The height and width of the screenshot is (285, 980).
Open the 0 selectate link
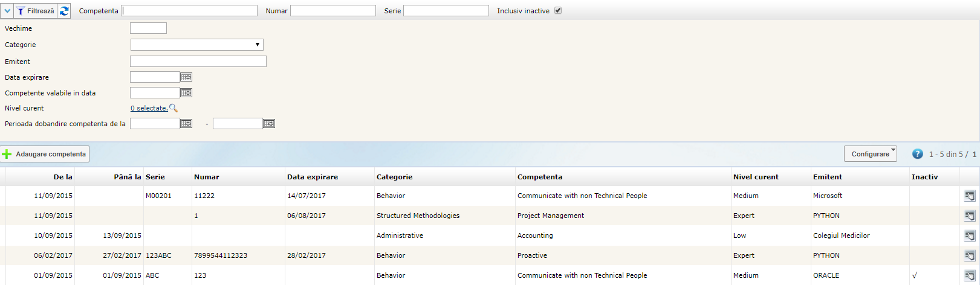click(149, 108)
